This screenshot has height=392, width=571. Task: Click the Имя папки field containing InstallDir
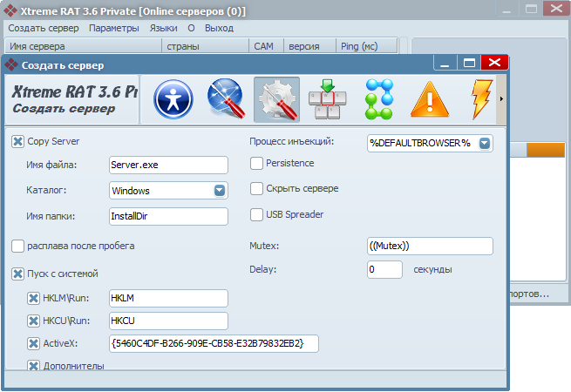click(x=168, y=216)
